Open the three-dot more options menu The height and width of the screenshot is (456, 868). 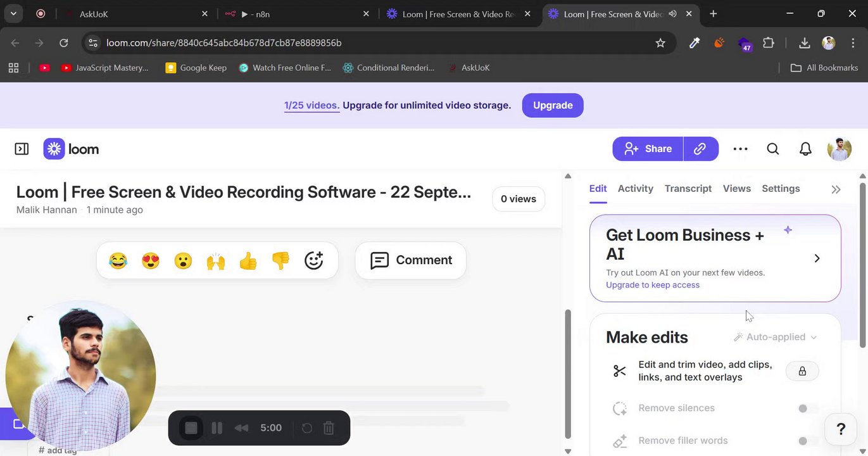point(740,149)
